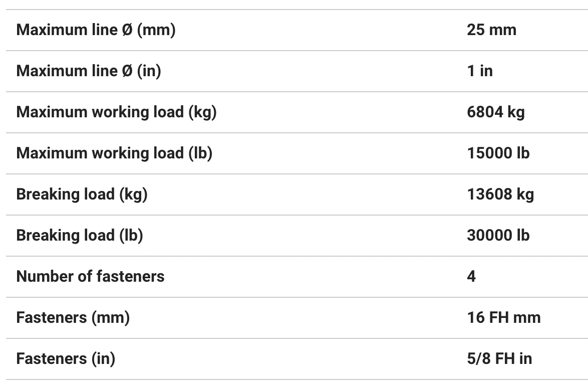
Task: Click the "Fasteners (in)" label
Action: click(66, 359)
